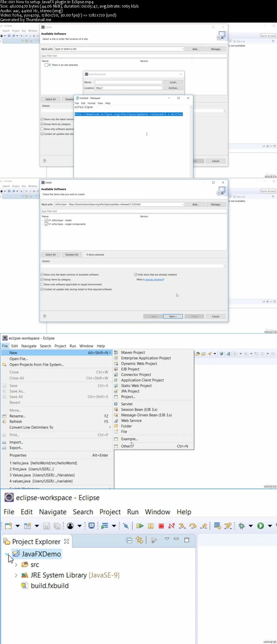Click the Step Into icon in the bottom toolbar
Viewport: 277px width, 644px height.
182,526
